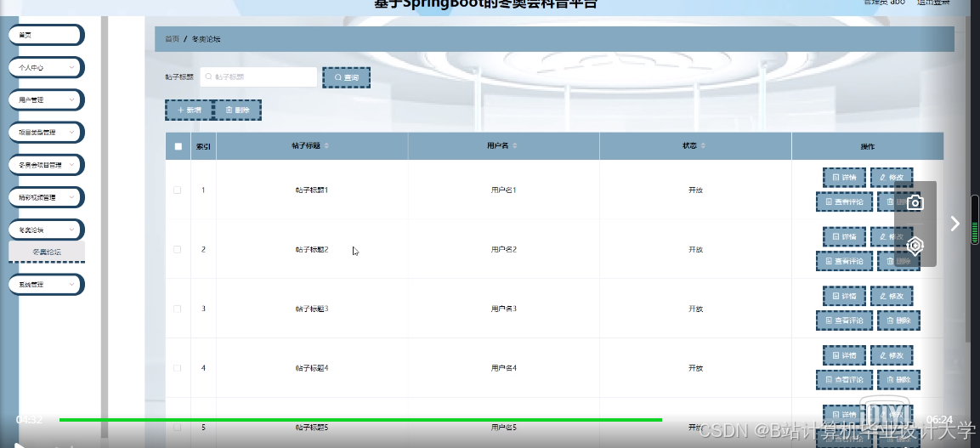The width and height of the screenshot is (980, 448).
Task: Open the 精彩视频管理 sidebar menu label
Action: 37,197
